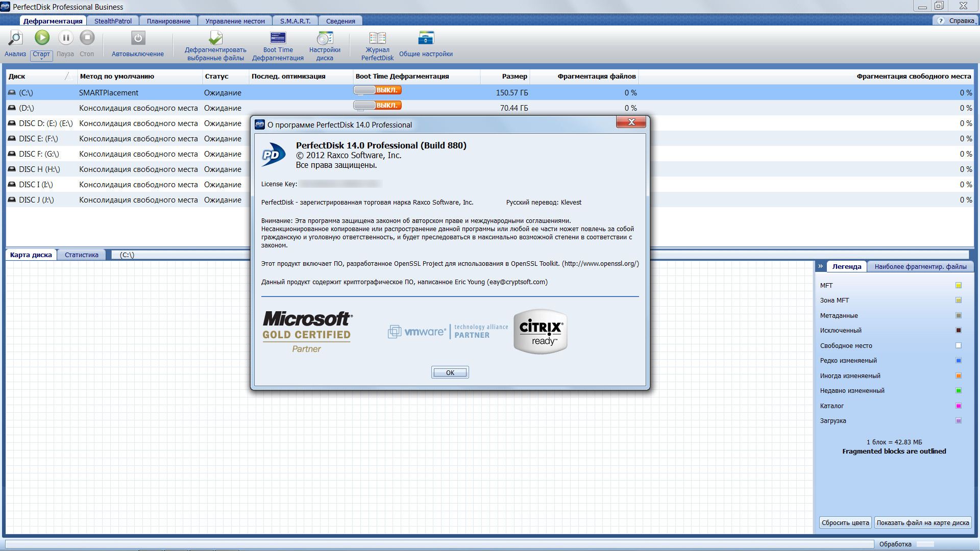Toggle Boot Time defrag for drive D:

click(378, 105)
